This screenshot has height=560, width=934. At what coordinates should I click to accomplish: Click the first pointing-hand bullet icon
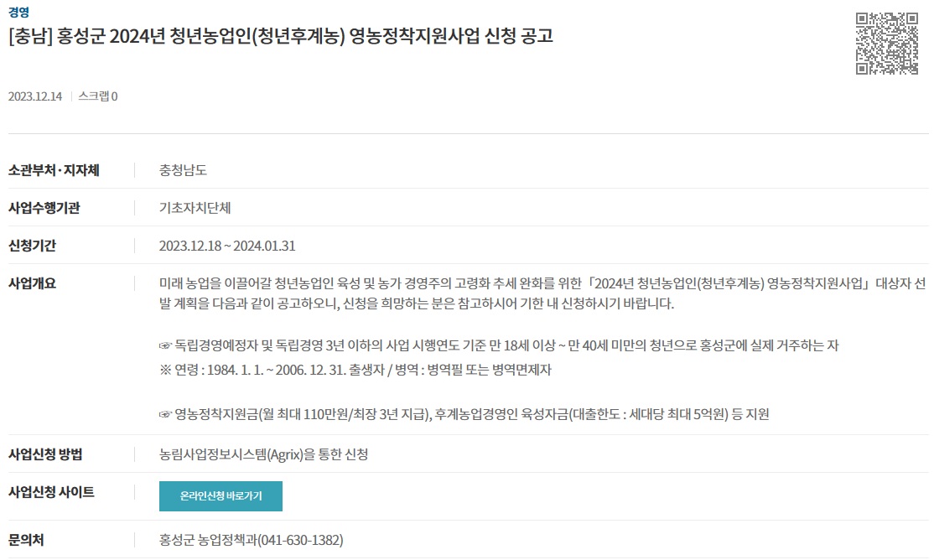[165, 345]
